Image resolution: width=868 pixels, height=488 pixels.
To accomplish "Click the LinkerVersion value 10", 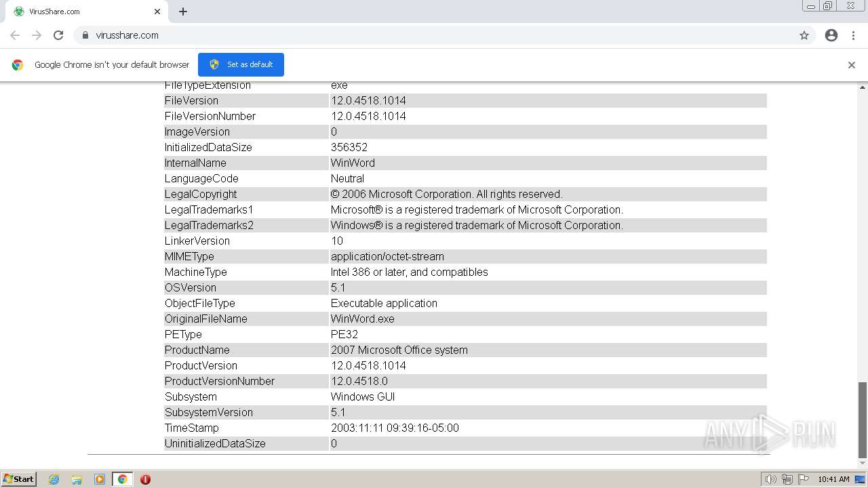I will click(337, 241).
